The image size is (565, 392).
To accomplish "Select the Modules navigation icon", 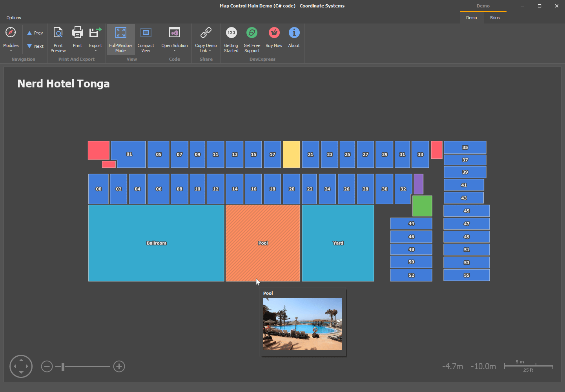I will point(11,33).
